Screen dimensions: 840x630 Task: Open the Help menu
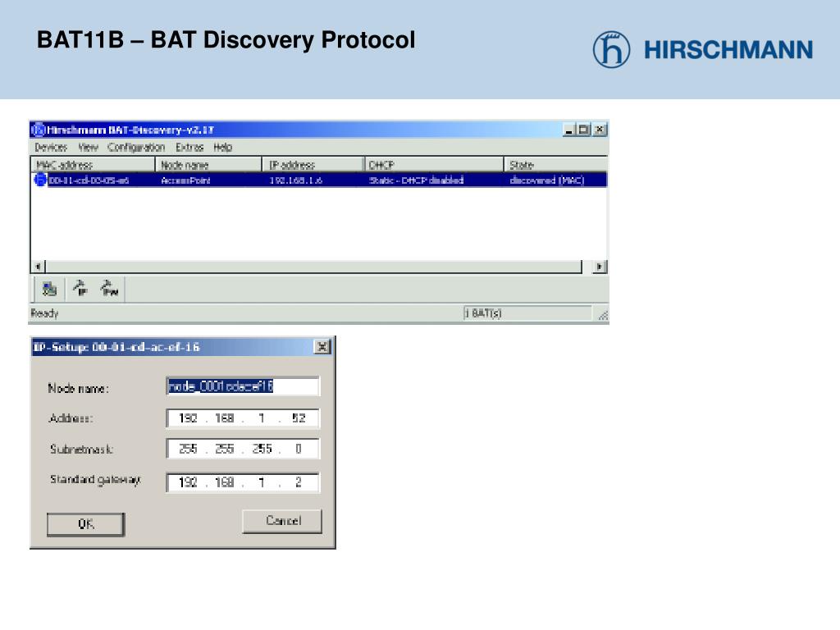[222, 148]
